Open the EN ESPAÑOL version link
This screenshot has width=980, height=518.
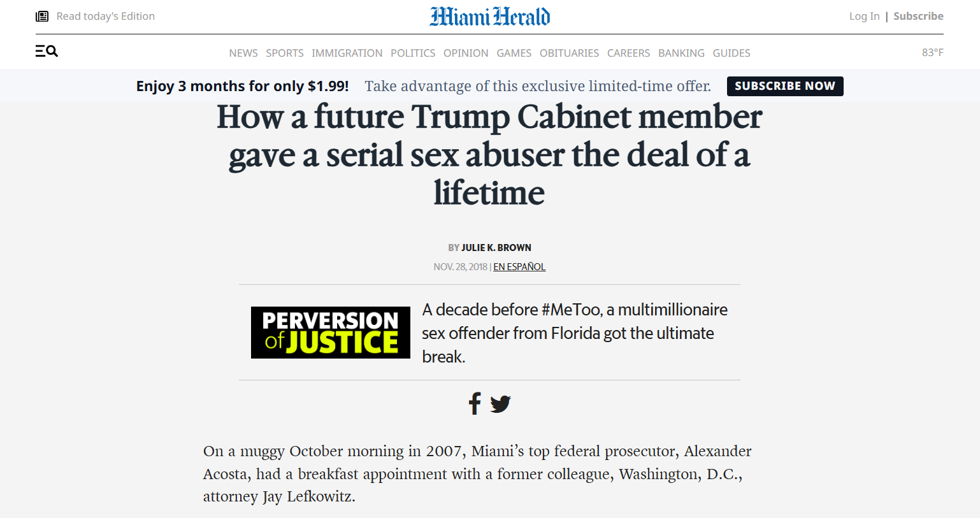[x=519, y=267]
